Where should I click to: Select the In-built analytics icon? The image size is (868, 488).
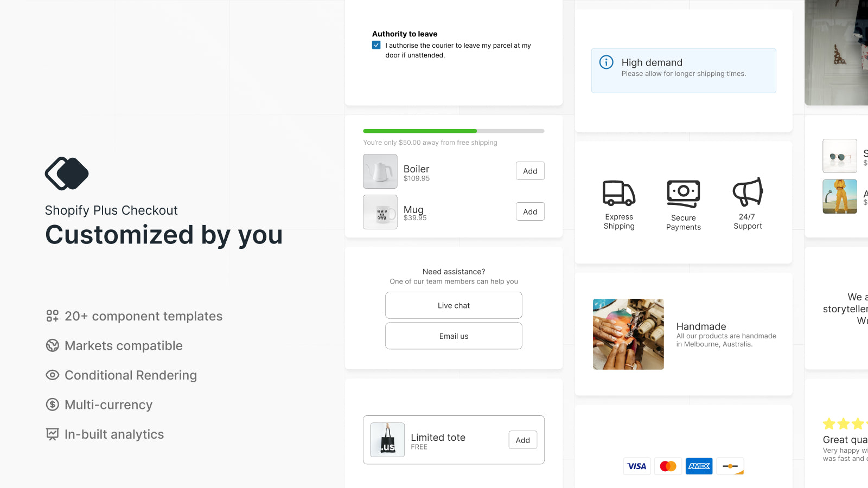click(x=52, y=434)
